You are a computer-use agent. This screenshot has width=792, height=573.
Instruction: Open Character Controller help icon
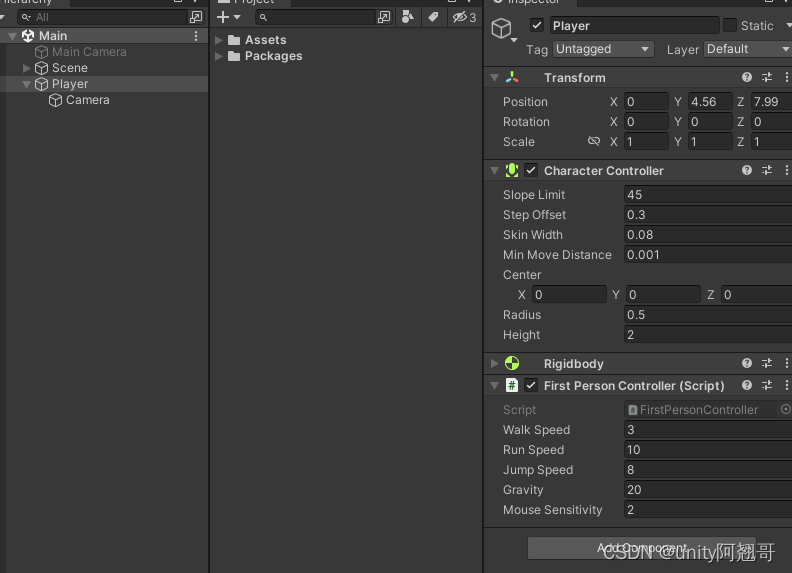coord(747,170)
